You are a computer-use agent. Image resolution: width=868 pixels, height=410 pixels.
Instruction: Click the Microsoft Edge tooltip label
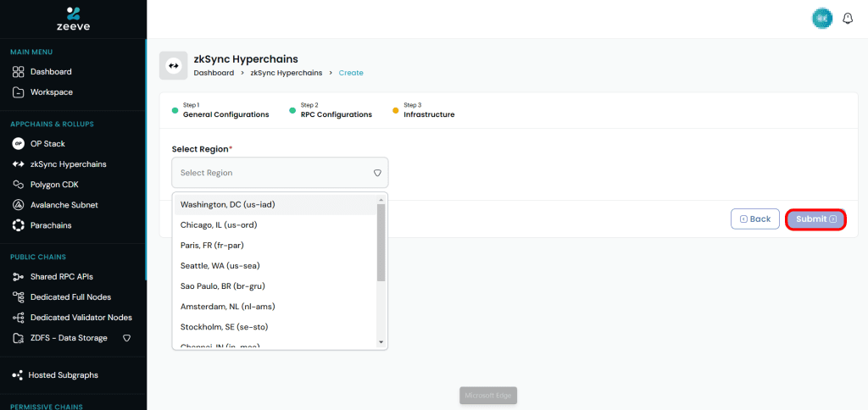pyautogui.click(x=488, y=396)
